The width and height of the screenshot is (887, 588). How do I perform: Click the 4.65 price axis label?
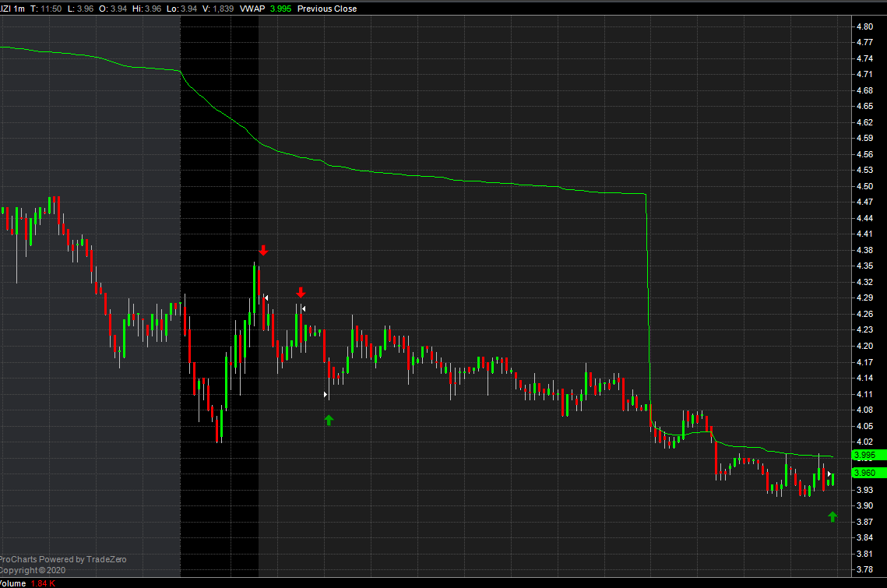point(864,107)
